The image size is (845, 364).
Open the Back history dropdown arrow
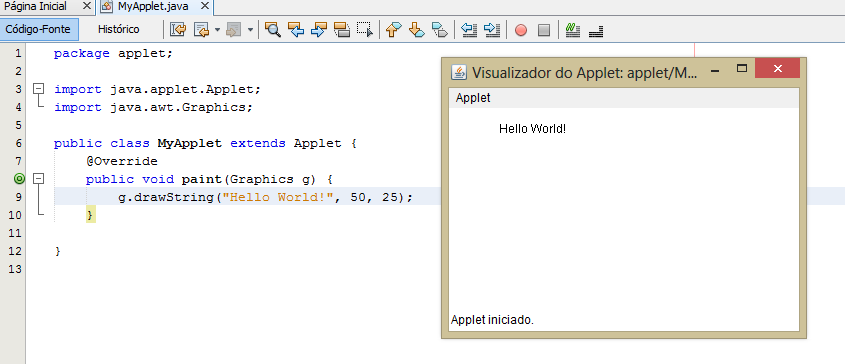(217, 30)
